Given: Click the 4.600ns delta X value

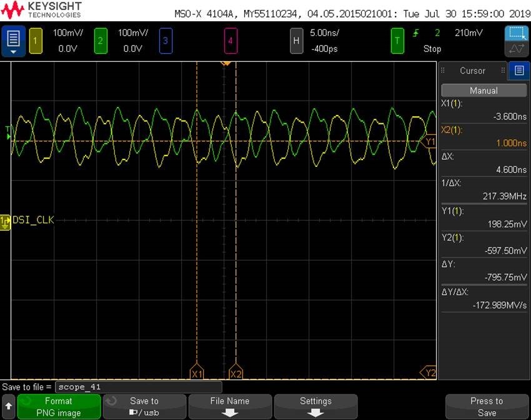Looking at the screenshot, I should [511, 170].
